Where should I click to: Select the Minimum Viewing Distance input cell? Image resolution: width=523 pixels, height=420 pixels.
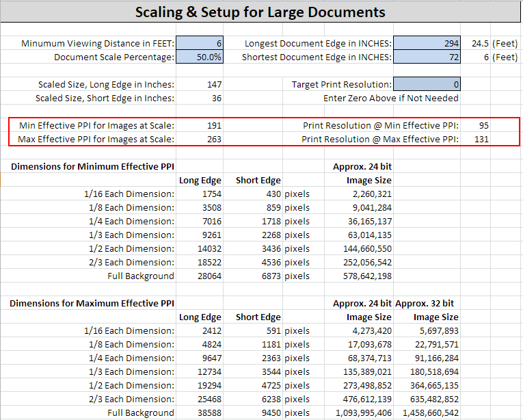click(x=200, y=43)
